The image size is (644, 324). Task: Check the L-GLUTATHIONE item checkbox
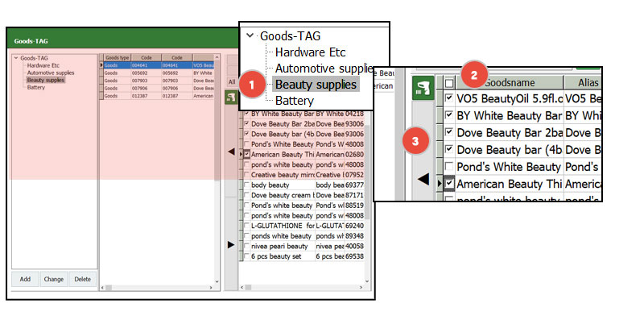click(x=247, y=226)
